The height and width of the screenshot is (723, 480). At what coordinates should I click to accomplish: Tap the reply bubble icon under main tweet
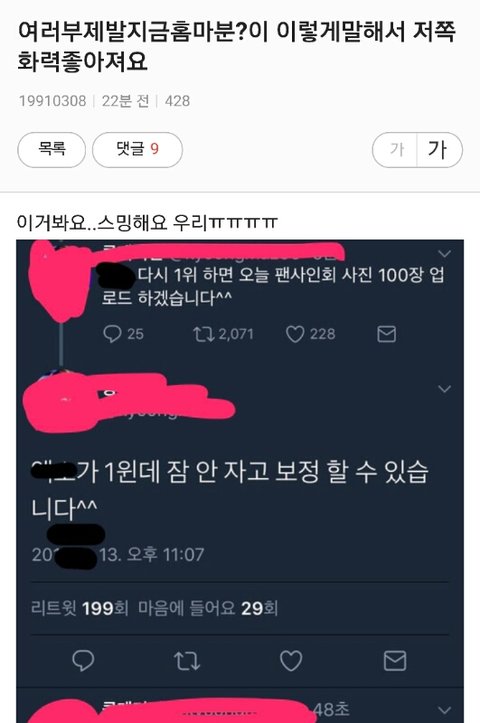(83, 660)
